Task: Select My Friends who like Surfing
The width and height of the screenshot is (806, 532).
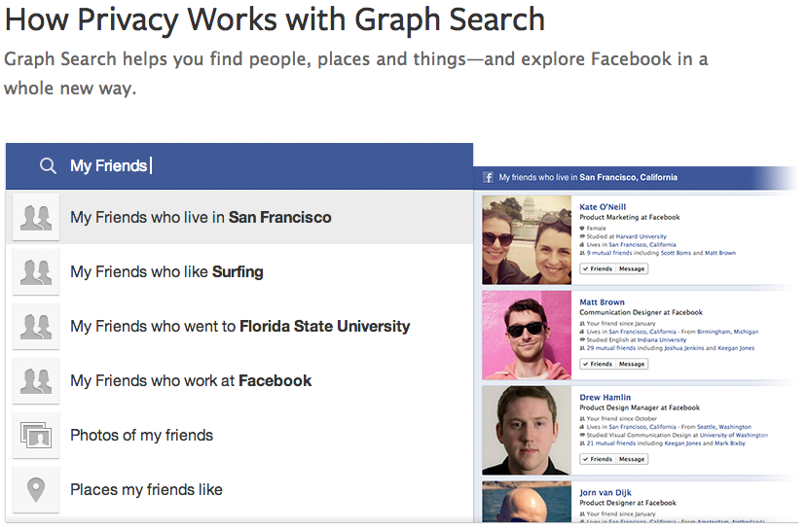Action: [x=239, y=271]
